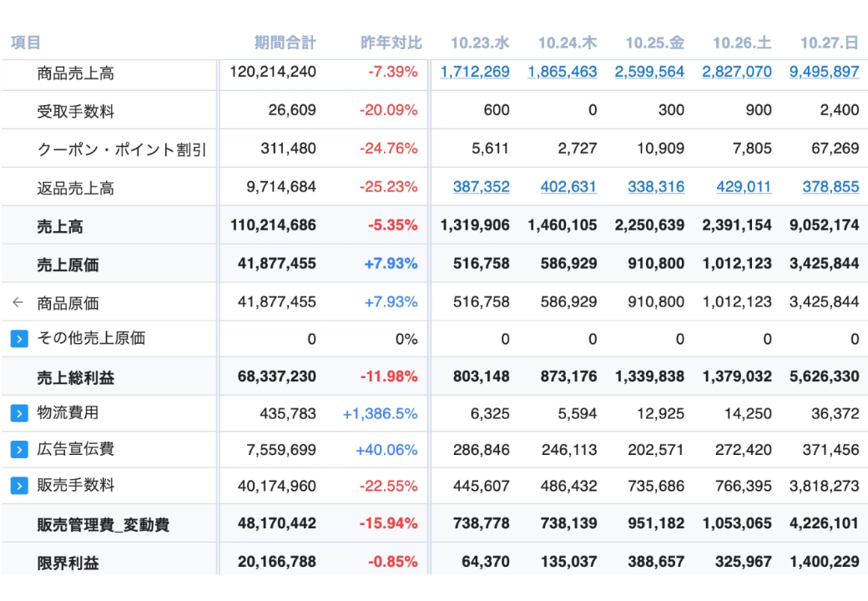Screen dimensions: 868x601
Task: Open 返品売上高 value 338,316 link
Action: pyautogui.click(x=655, y=187)
